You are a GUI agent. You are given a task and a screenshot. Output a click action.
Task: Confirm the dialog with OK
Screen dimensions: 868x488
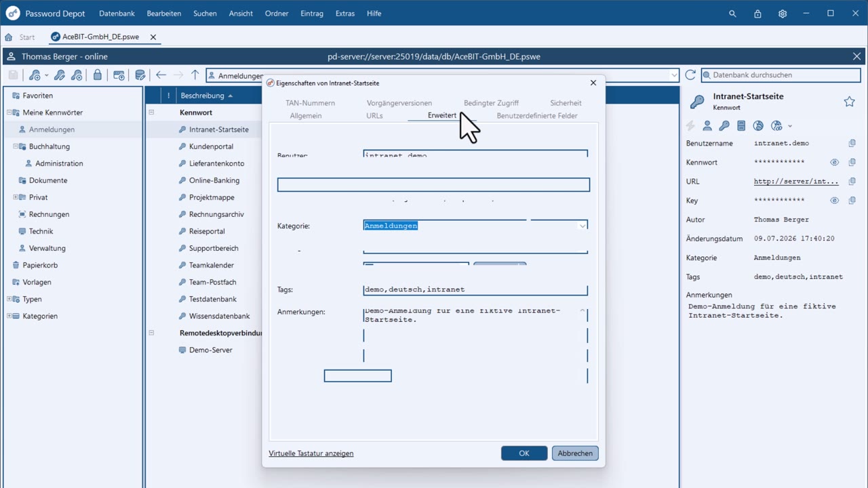point(524,453)
